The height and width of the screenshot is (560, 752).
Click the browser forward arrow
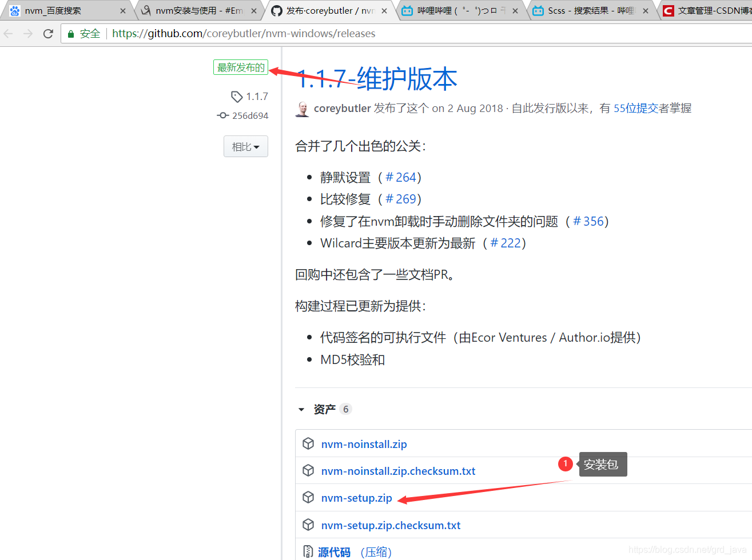[28, 34]
